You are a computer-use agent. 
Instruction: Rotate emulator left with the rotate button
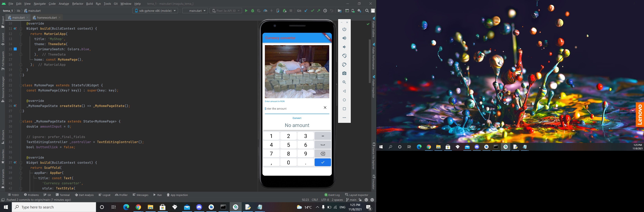tap(344, 56)
